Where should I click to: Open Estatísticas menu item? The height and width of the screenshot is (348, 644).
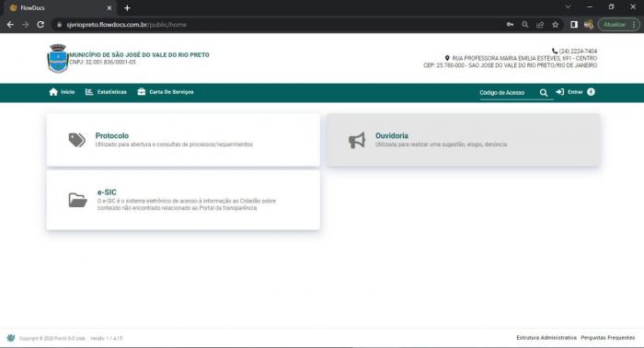(x=106, y=92)
